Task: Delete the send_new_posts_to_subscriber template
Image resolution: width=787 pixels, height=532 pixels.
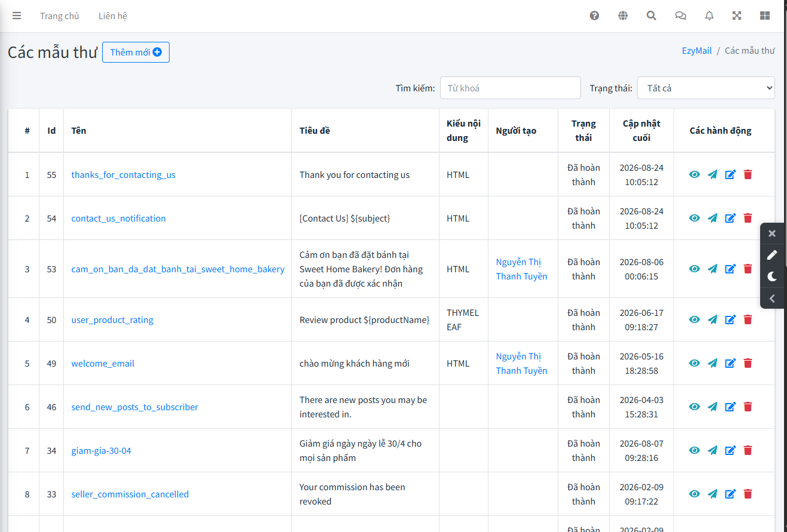Action: pos(748,407)
